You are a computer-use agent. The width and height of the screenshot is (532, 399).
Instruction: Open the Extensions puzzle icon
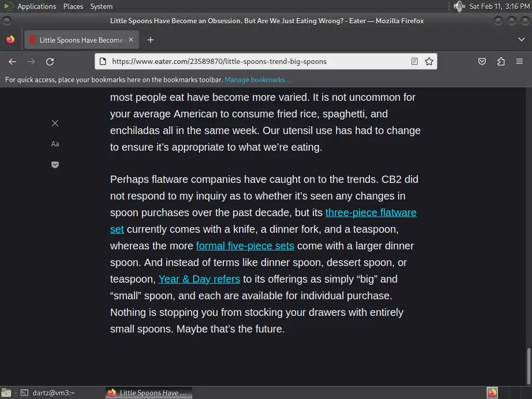pos(501,61)
